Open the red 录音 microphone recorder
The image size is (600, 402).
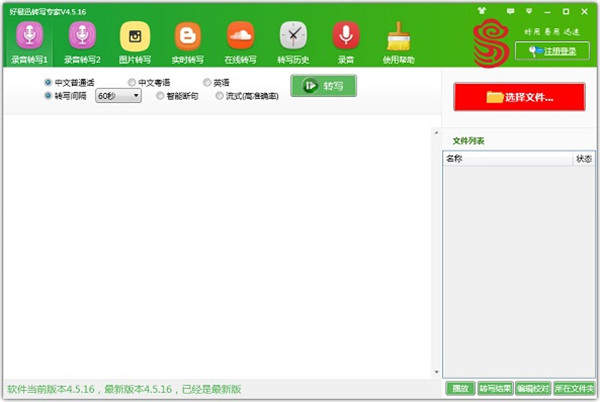point(346,43)
